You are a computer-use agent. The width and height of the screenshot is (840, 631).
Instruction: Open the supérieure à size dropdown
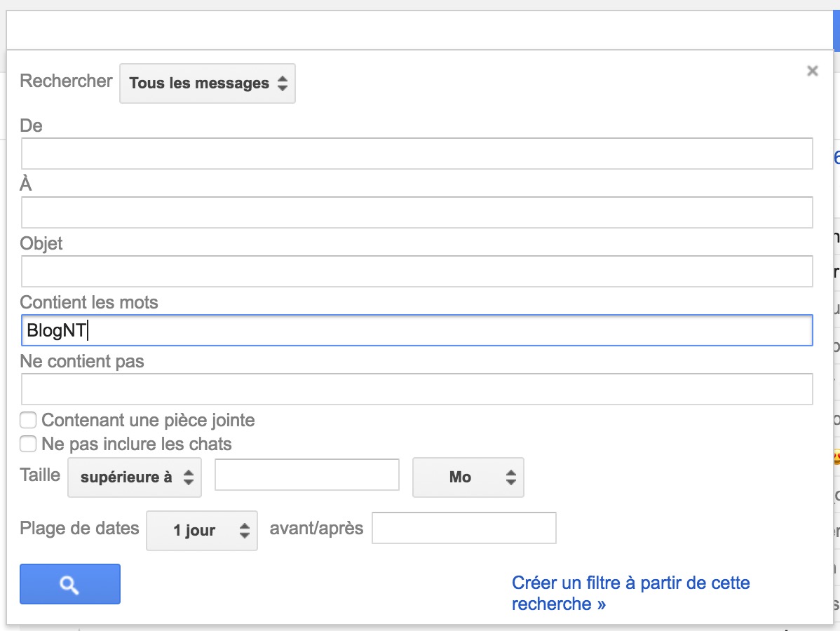[x=134, y=477]
